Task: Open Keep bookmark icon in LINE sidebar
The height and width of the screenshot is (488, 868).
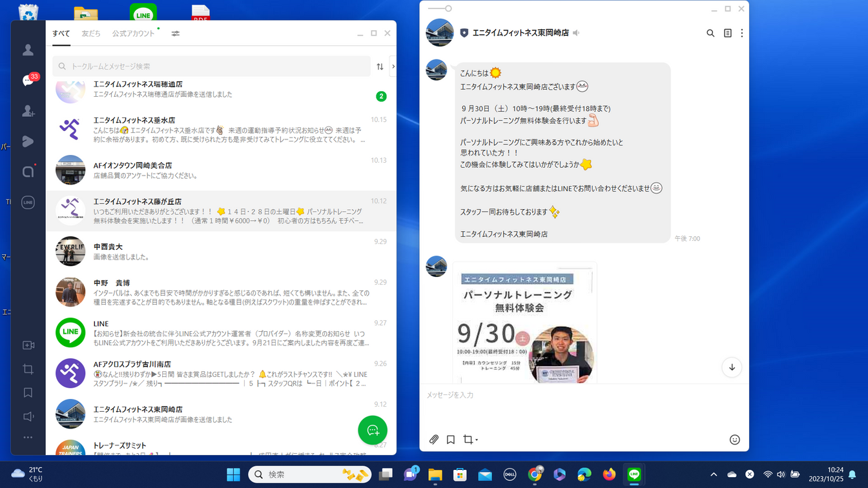Action: pyautogui.click(x=28, y=392)
